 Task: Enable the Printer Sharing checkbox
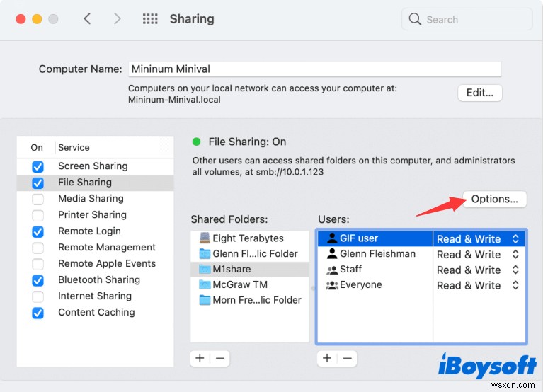(38, 215)
